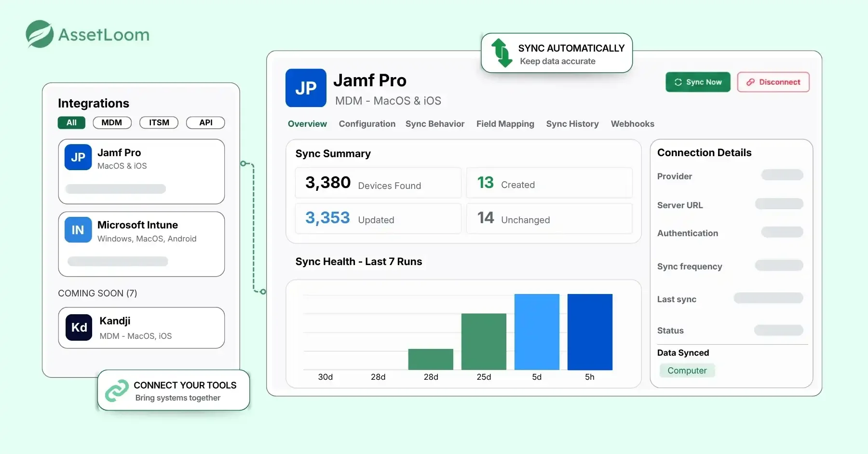
Task: Click the green sync arrows icon
Action: [x=502, y=53]
